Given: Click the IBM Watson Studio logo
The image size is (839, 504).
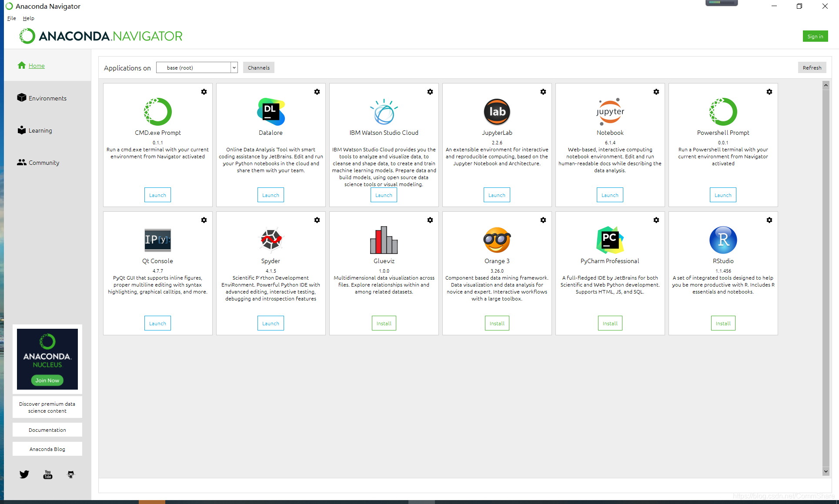Looking at the screenshot, I should pos(384,112).
